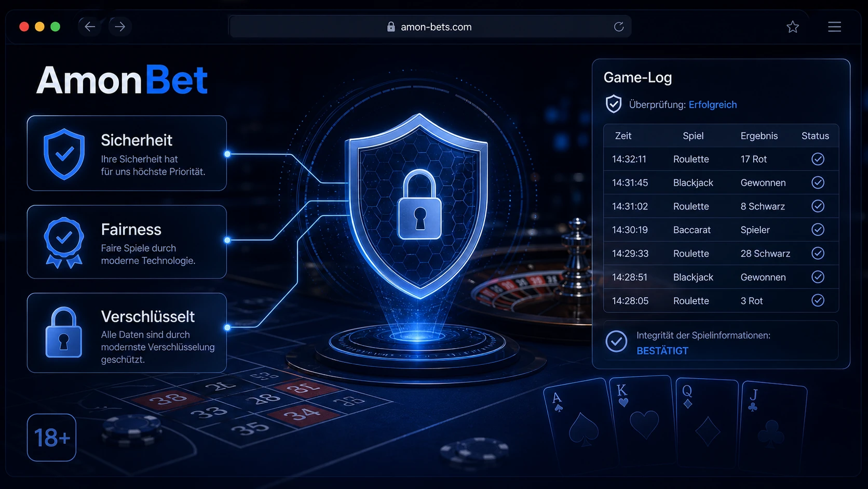Open the browser hamburger menu

pos(835,27)
